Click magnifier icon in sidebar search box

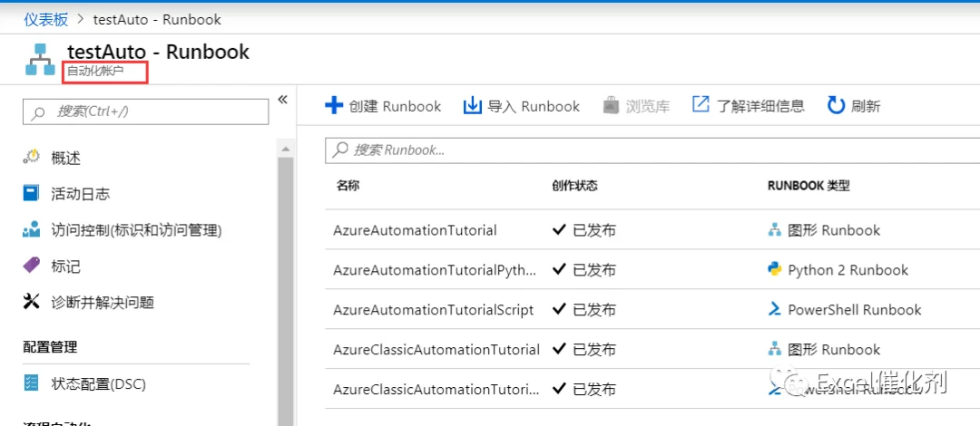[x=38, y=112]
